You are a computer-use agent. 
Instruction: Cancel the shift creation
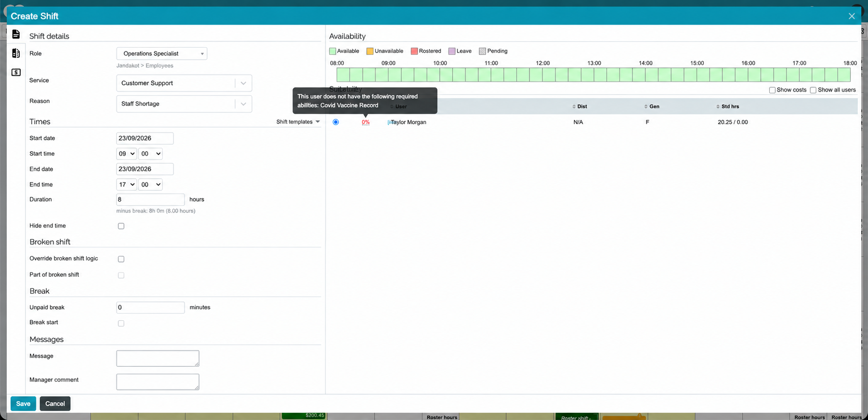(55, 404)
